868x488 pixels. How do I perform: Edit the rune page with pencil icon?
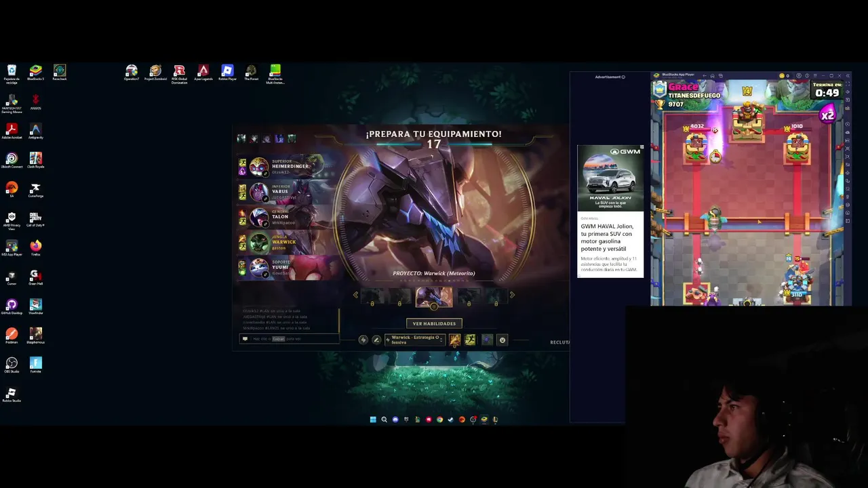[376, 340]
